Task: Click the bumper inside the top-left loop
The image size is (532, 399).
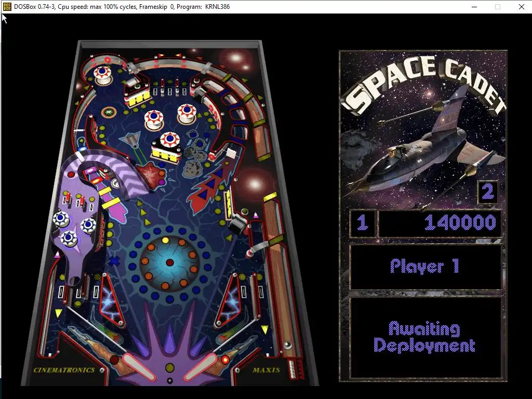Action: click(x=102, y=75)
